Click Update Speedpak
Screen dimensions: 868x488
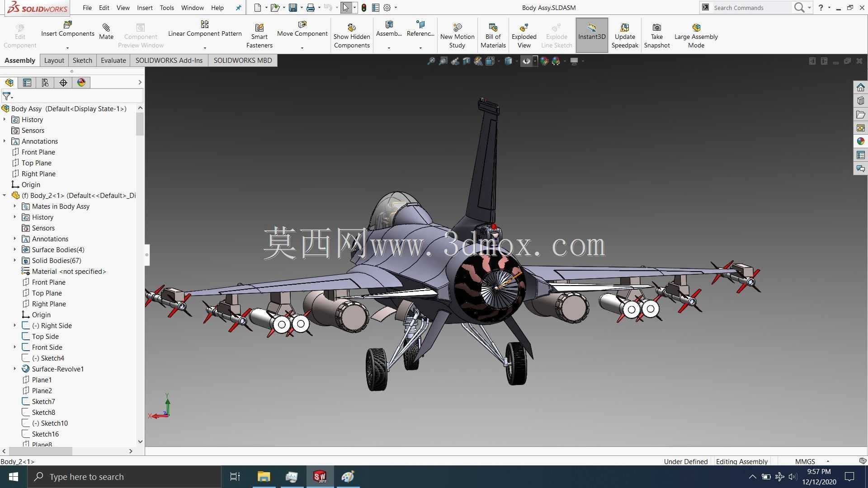coord(625,36)
